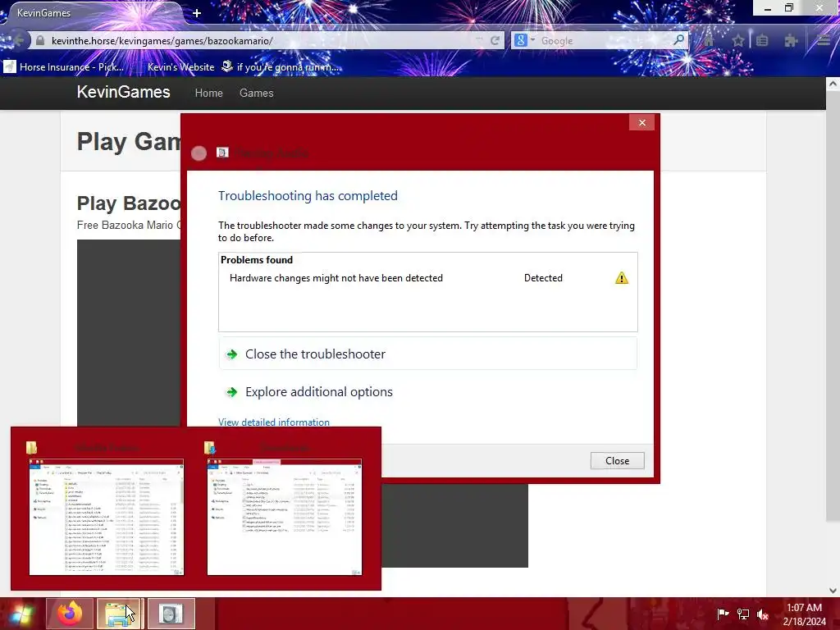This screenshot has width=840, height=630.
Task: Open the Games navigation item
Action: point(256,94)
